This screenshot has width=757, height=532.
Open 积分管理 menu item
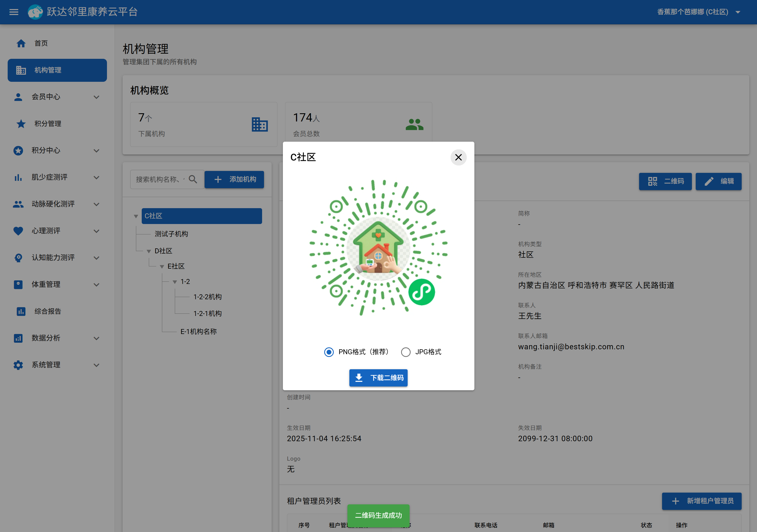(x=57, y=124)
